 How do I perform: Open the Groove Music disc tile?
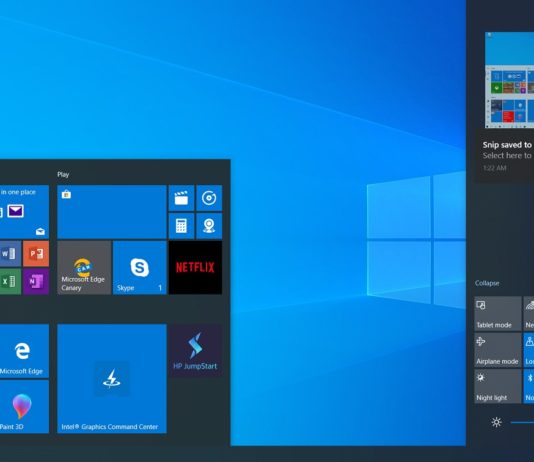coord(209,198)
